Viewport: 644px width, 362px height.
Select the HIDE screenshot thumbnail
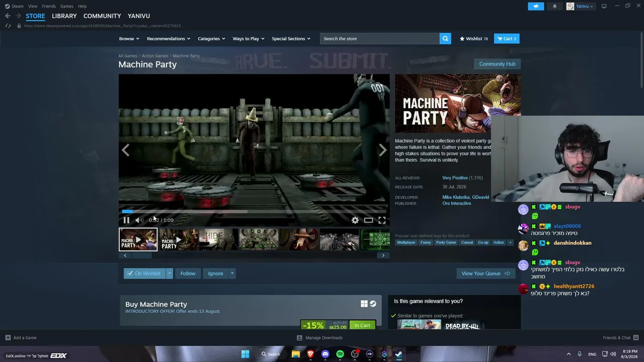(x=218, y=239)
